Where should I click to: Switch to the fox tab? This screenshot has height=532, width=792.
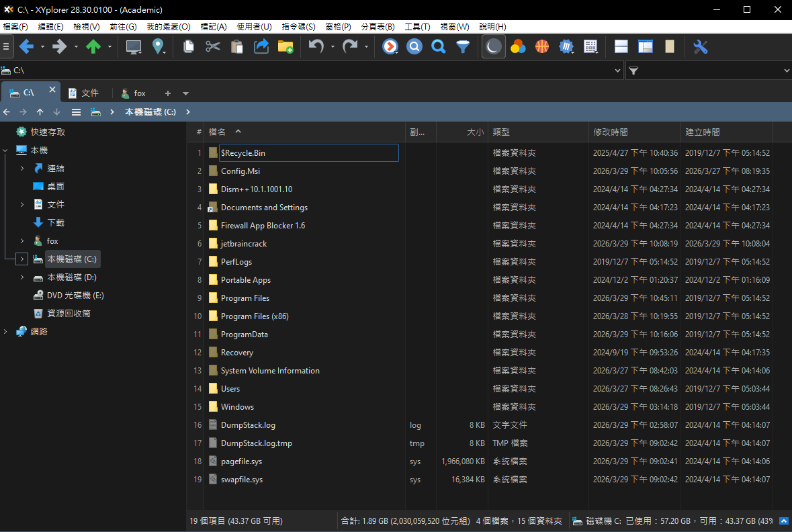click(134, 93)
